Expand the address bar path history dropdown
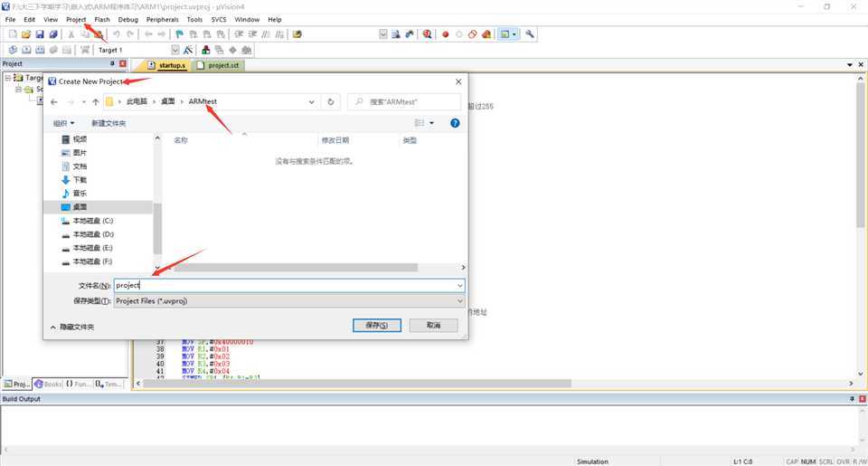This screenshot has width=868, height=466. pyautogui.click(x=312, y=102)
